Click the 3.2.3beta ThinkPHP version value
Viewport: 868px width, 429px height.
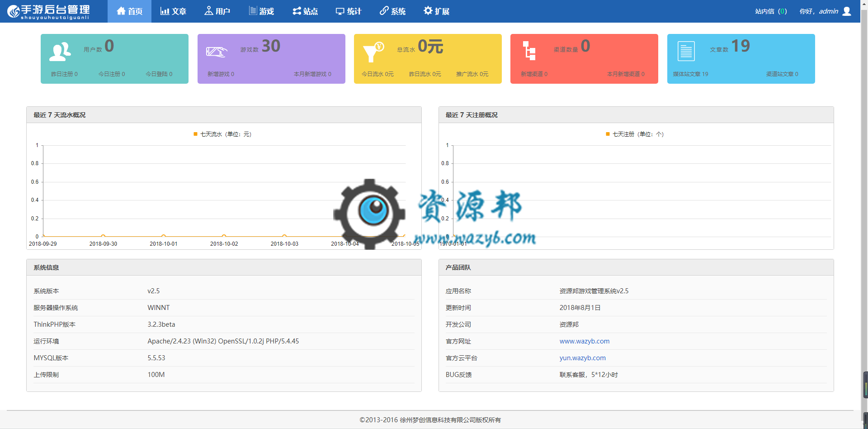[x=161, y=324]
